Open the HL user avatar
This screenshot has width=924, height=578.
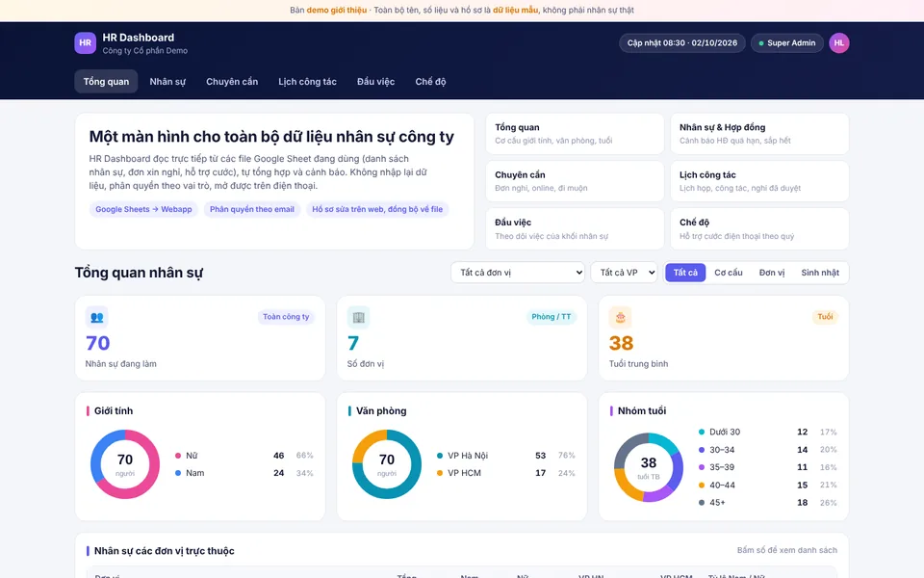coord(838,43)
